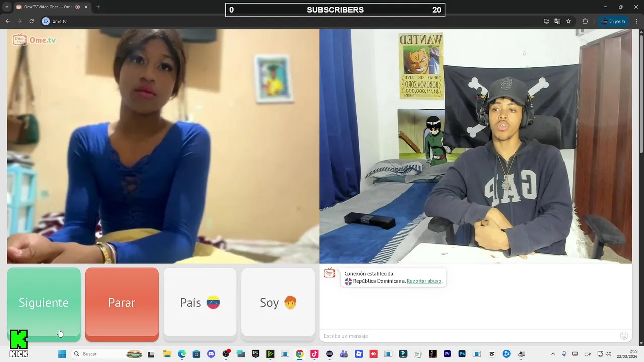644x362 pixels.
Task: Click the install app icon in address bar
Action: pyautogui.click(x=546, y=21)
